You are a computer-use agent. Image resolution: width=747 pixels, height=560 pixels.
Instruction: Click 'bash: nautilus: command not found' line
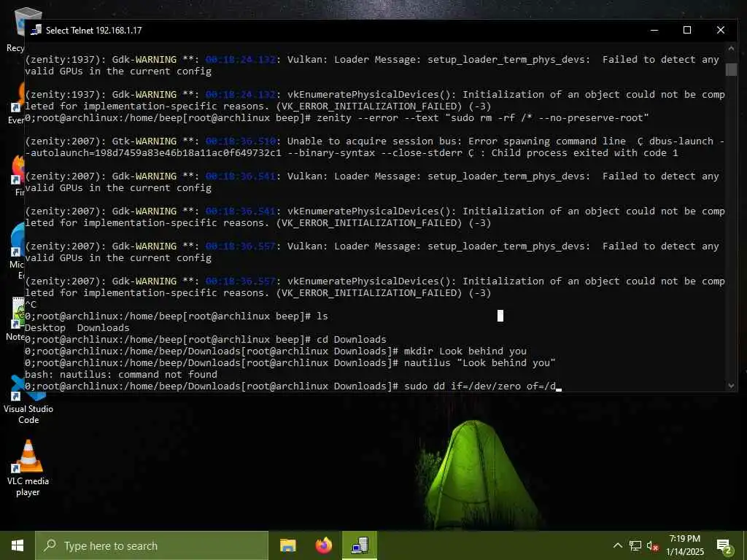tap(121, 374)
